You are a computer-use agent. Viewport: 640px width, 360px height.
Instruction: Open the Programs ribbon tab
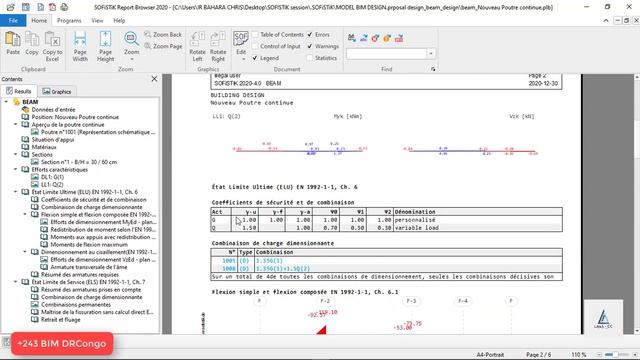pos(69,20)
